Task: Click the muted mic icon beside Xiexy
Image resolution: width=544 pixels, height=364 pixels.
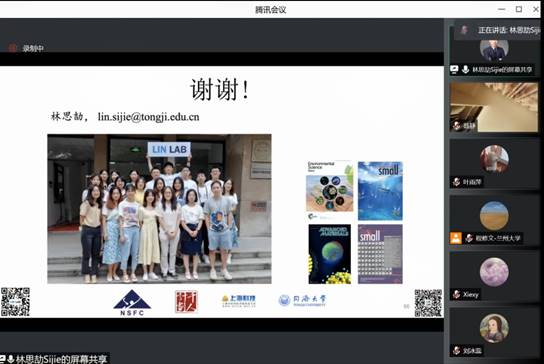Action: 456,295
